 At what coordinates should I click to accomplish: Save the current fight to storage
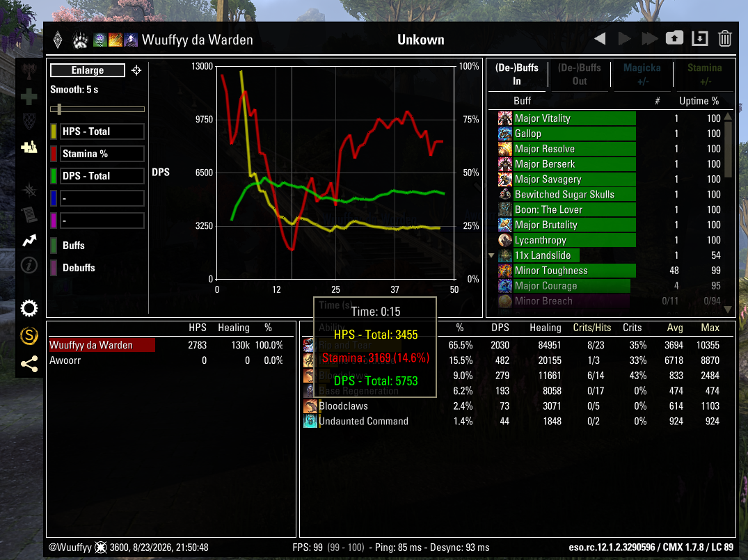pos(674,38)
